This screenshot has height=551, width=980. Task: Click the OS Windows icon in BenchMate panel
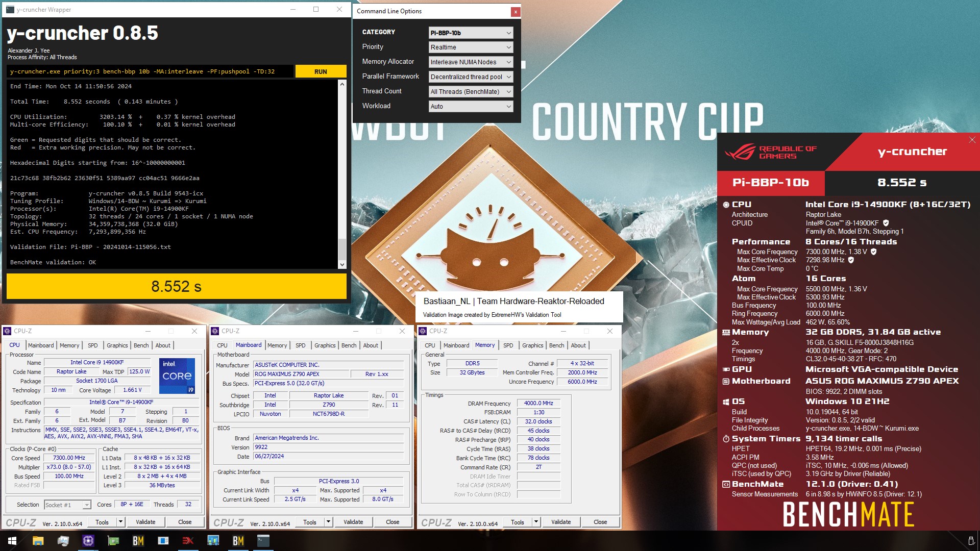click(726, 402)
